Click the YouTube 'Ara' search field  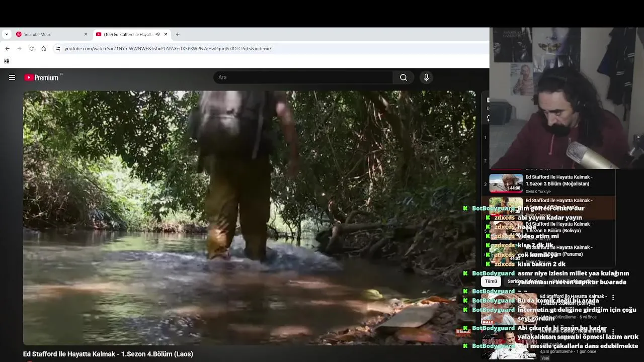(303, 77)
